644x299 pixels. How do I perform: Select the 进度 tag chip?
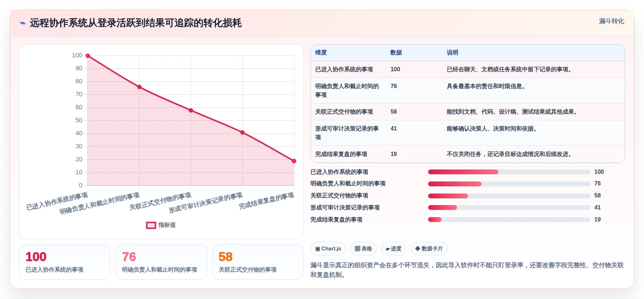(393, 249)
